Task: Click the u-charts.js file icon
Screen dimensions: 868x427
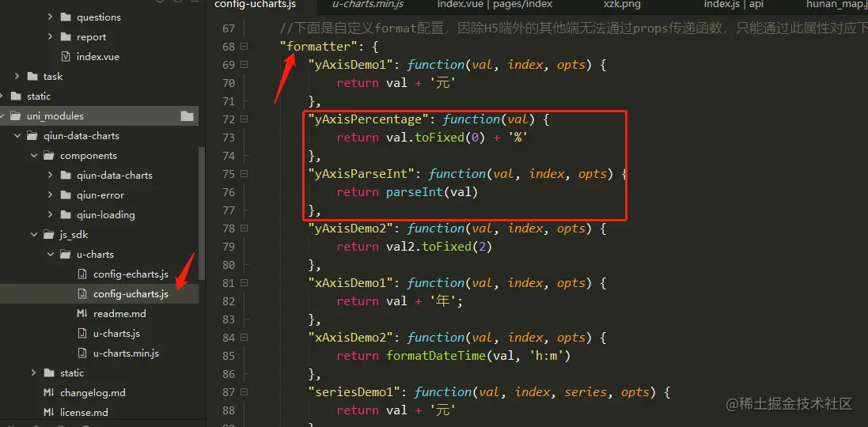Action: tap(82, 334)
